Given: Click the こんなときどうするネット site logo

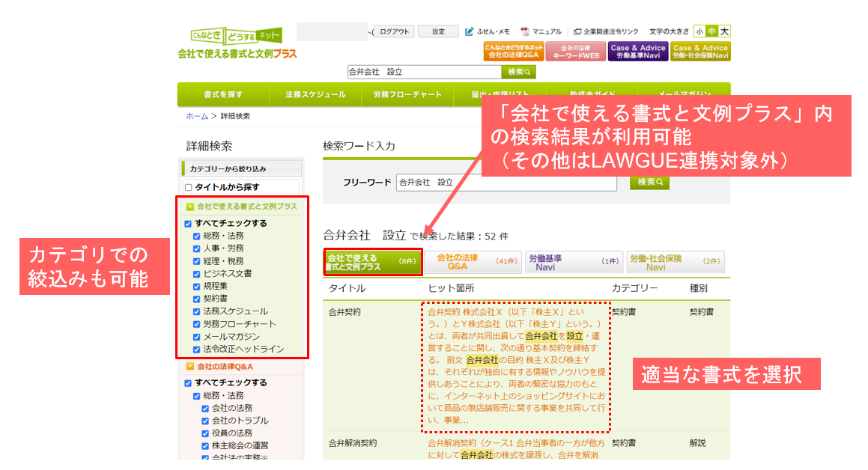Looking at the screenshot, I should click(236, 36).
